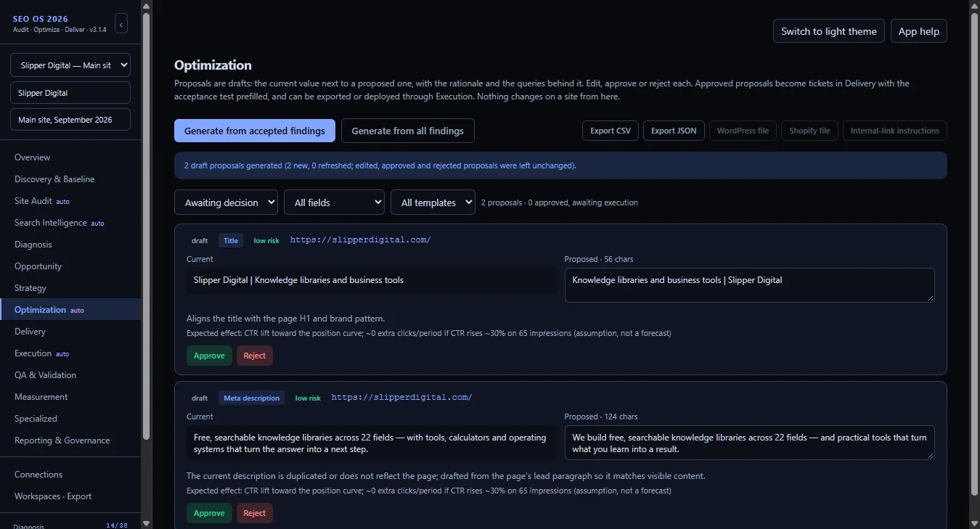
Task: Export proposals as CSV
Action: [x=611, y=131]
